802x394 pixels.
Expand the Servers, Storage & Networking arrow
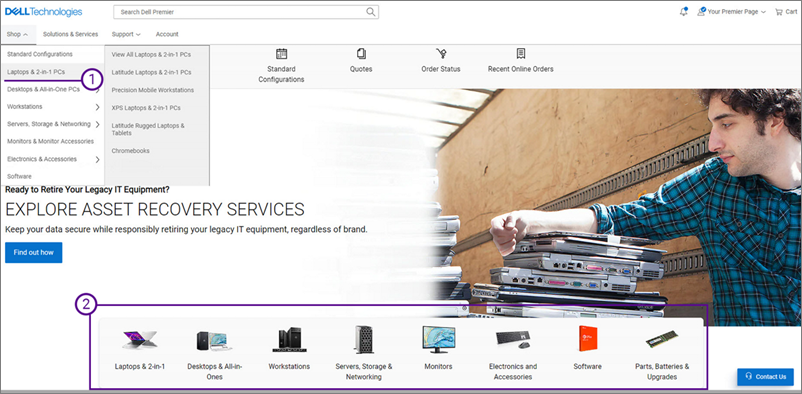tap(97, 124)
